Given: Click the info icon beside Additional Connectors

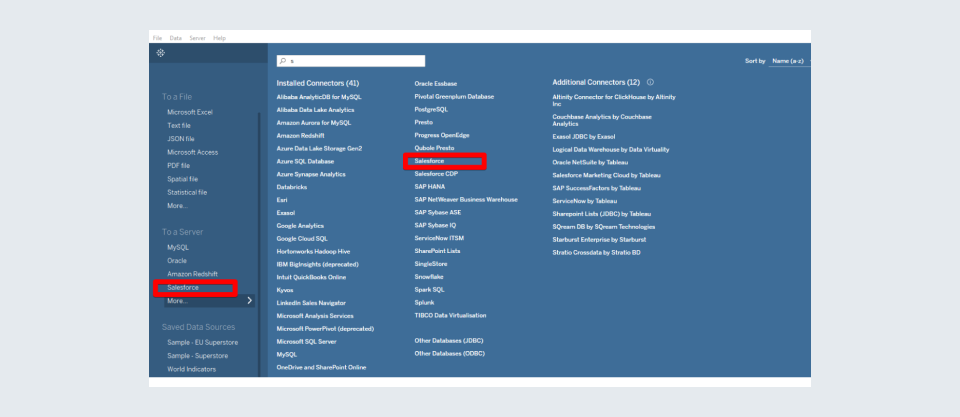Looking at the screenshot, I should (650, 82).
